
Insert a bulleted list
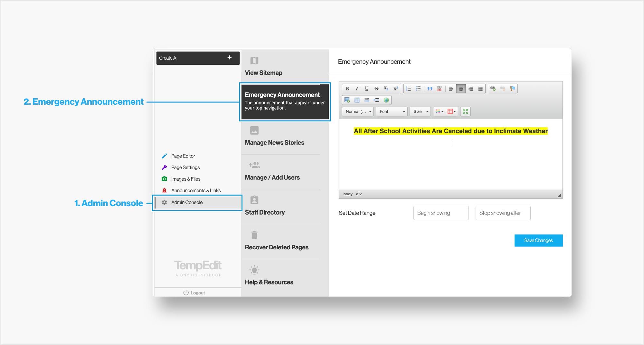coord(418,89)
